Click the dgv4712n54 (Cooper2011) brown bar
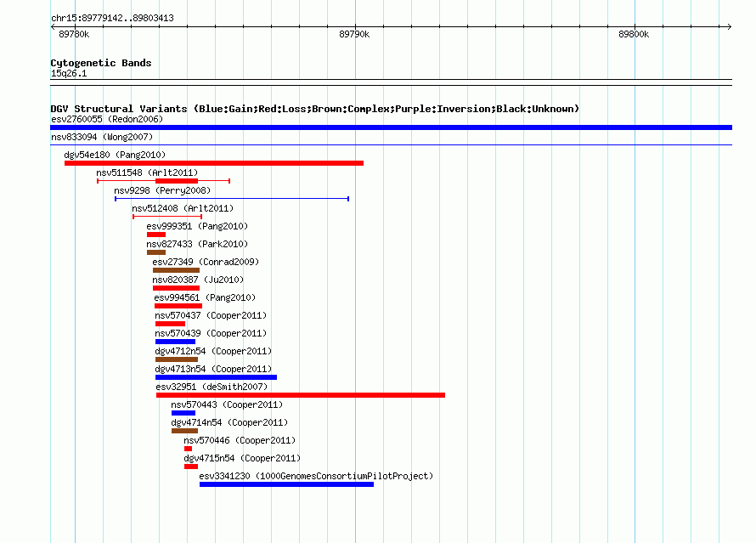 pos(177,359)
